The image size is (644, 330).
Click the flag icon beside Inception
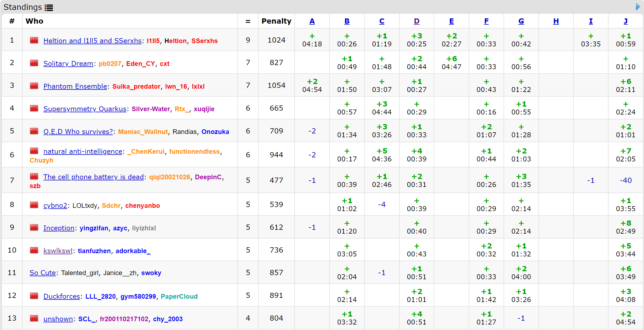point(34,228)
